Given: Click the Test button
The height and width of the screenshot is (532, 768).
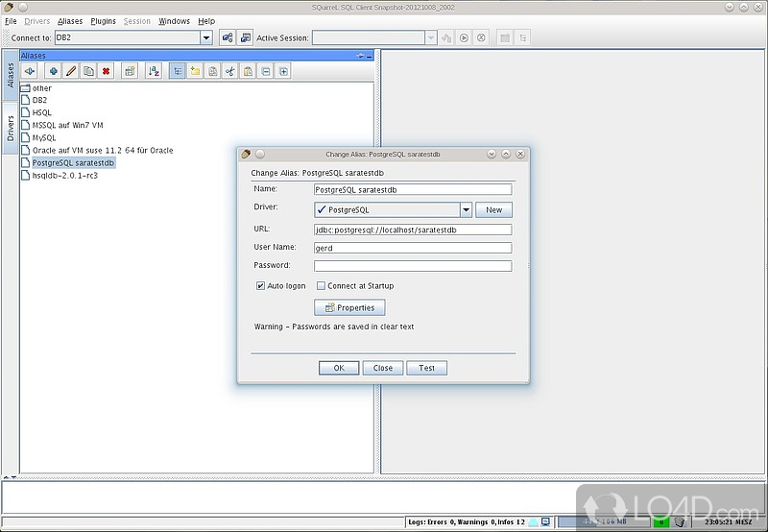Looking at the screenshot, I should click(x=426, y=368).
